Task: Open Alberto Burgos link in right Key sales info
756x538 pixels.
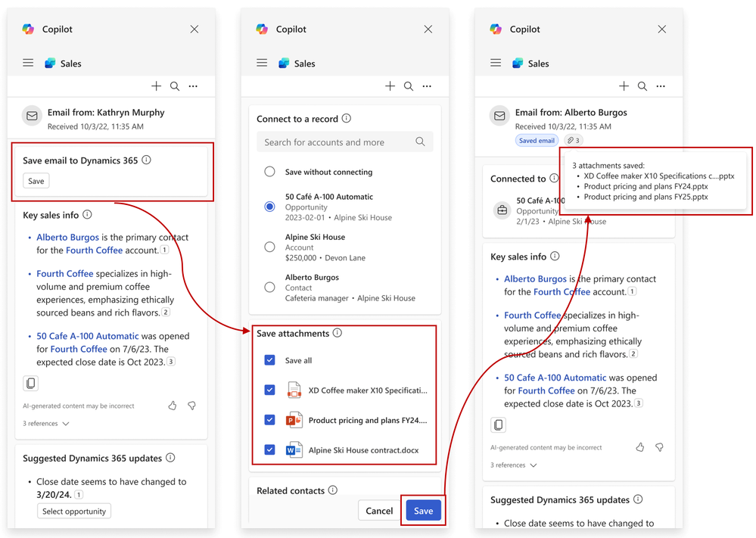Action: click(x=535, y=278)
